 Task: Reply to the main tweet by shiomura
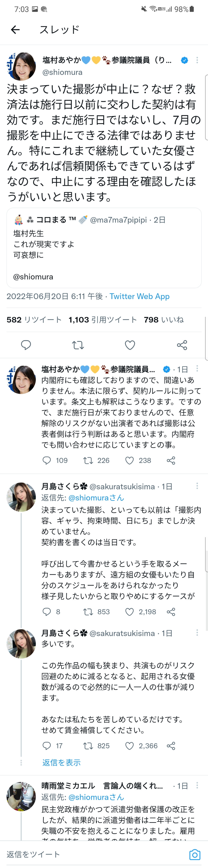[x=26, y=345]
